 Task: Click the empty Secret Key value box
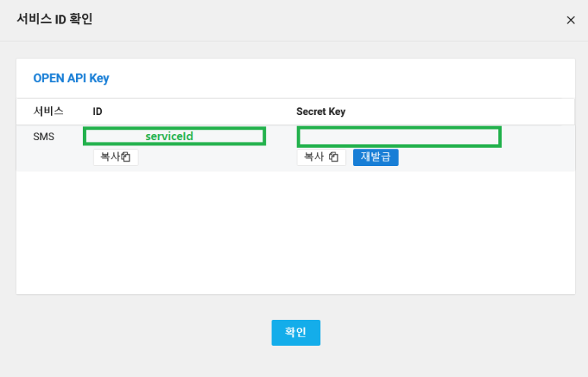399,136
